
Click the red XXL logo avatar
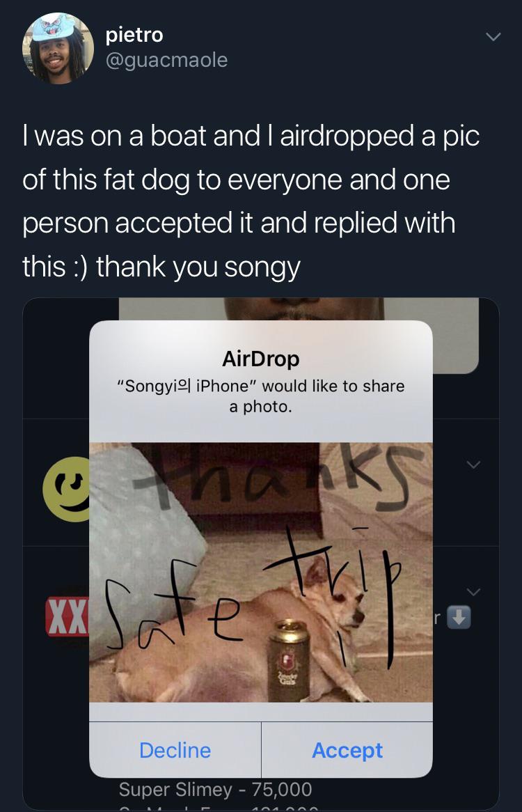tap(68, 616)
